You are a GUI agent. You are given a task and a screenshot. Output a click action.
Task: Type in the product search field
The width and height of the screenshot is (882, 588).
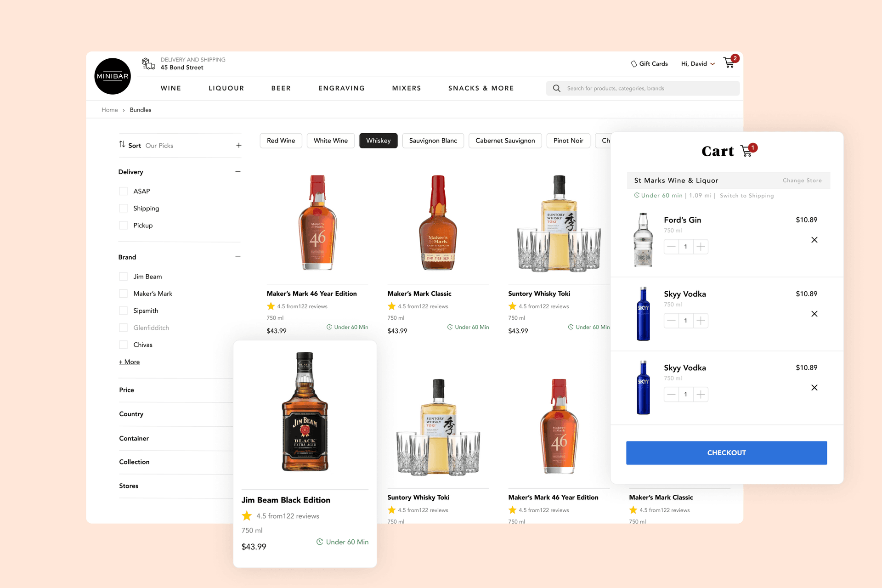(643, 88)
